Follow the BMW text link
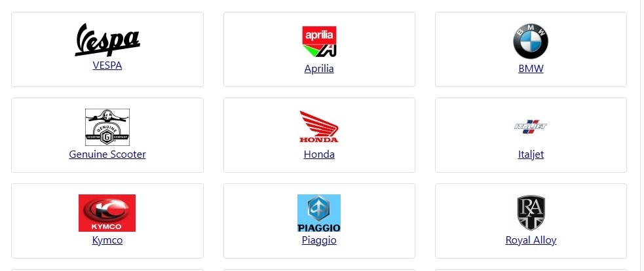Screen dimensions: 644x271 point(531,69)
